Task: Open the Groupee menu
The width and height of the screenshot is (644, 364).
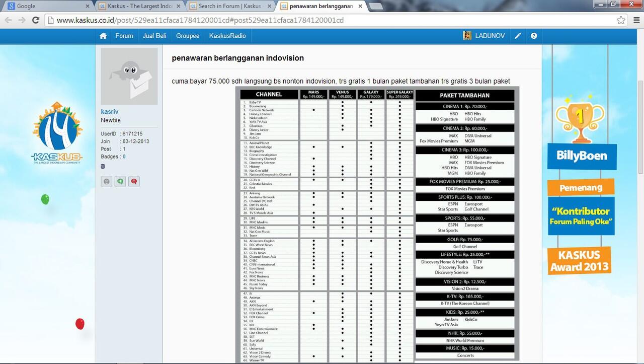Action: pos(188,36)
